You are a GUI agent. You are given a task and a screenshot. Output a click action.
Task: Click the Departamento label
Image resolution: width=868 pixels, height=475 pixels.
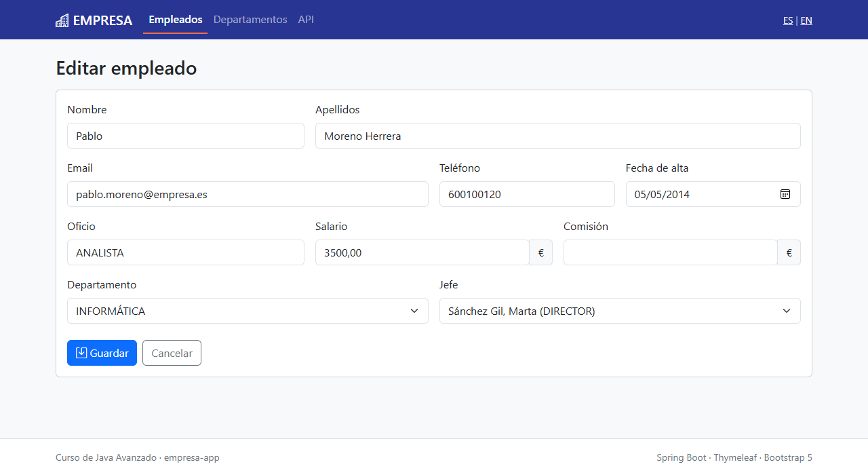tap(102, 285)
